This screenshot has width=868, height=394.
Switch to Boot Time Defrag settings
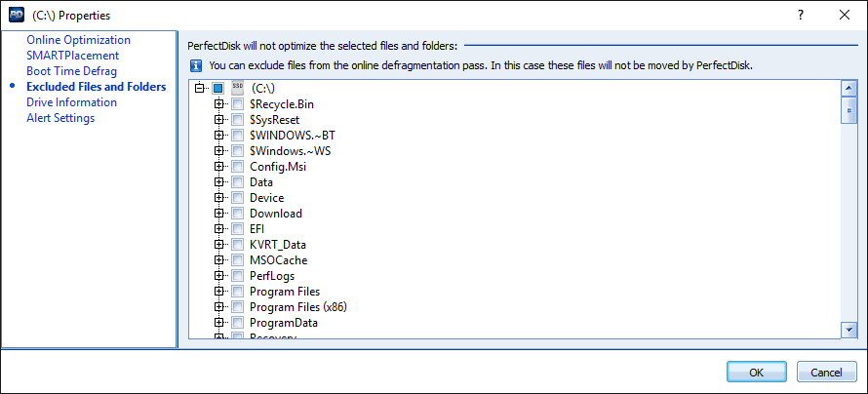click(71, 71)
